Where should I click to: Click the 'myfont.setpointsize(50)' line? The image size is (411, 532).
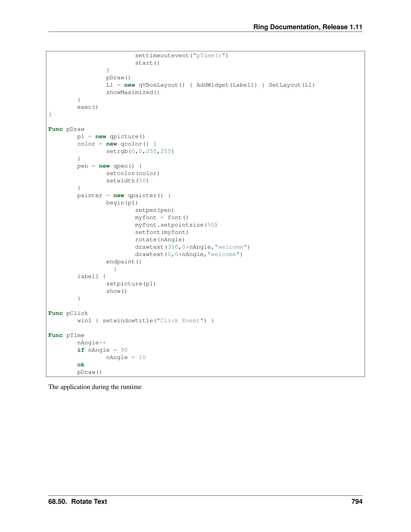[176, 225]
